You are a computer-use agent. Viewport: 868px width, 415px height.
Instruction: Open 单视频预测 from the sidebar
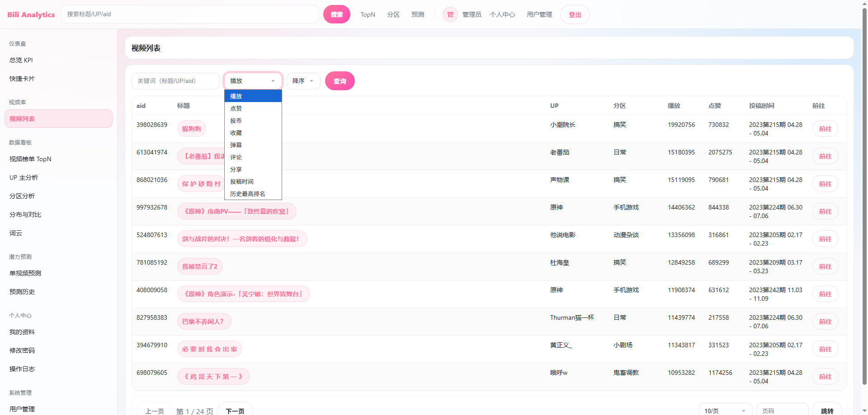click(x=25, y=273)
